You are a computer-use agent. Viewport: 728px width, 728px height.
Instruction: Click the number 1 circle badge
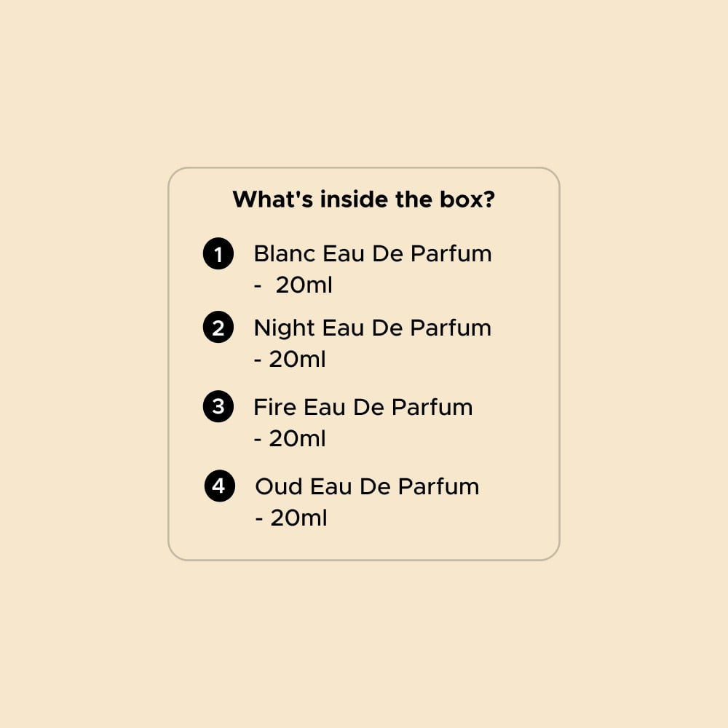pos(218,253)
